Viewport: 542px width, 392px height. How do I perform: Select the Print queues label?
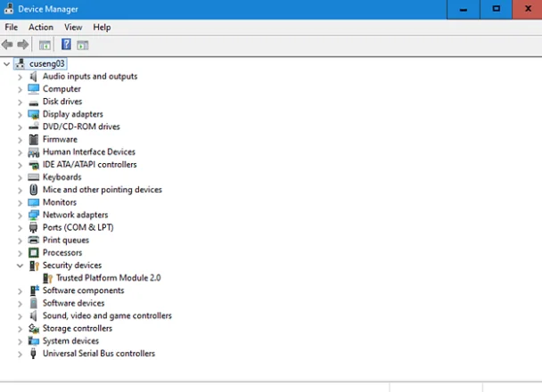(66, 241)
